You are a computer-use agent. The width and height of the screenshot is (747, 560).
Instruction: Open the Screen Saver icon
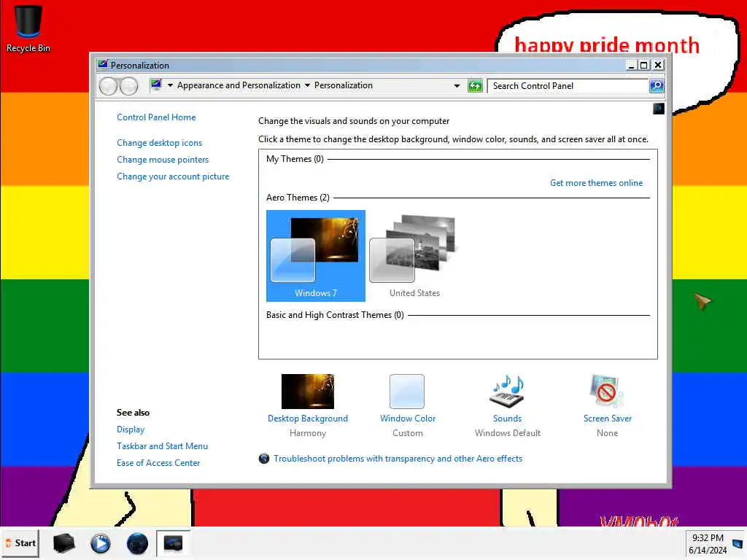pos(606,392)
